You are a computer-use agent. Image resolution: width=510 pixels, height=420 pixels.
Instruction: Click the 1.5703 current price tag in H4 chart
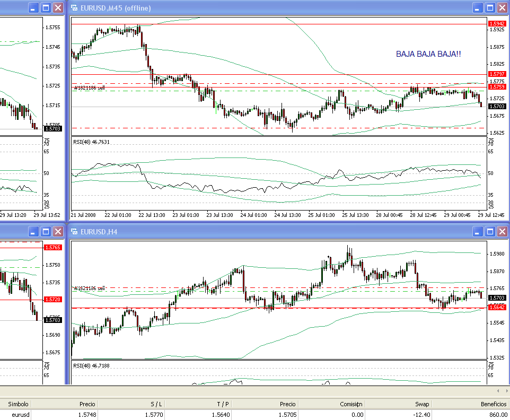[497, 297]
